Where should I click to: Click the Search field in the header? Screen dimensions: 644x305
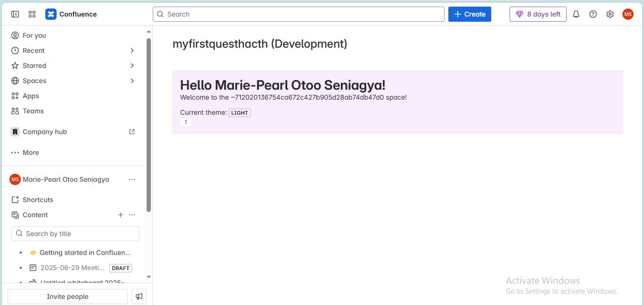point(298,14)
